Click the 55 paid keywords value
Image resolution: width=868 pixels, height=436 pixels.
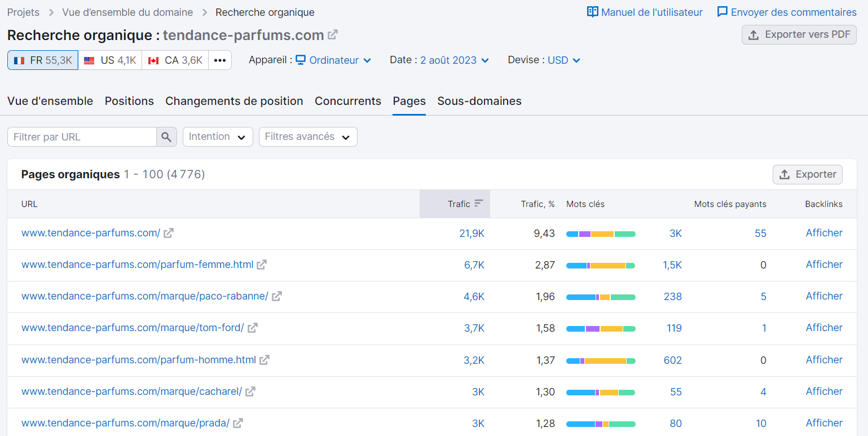760,233
